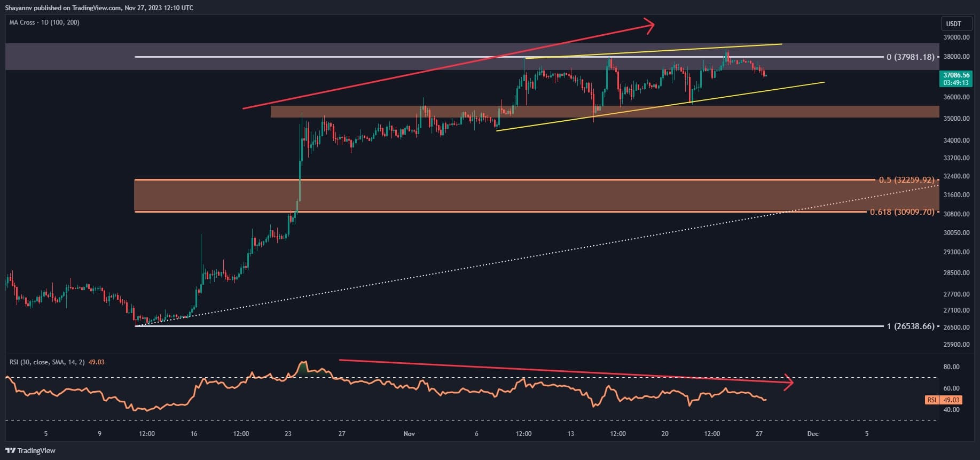
Task: Click the orange RSI tag on the axis
Action: coord(944,400)
